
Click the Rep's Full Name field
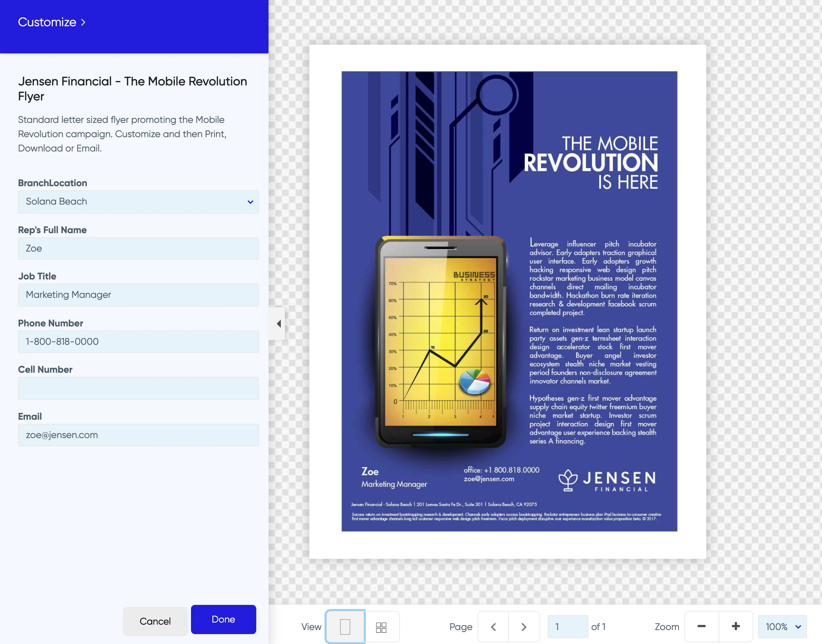tap(139, 248)
